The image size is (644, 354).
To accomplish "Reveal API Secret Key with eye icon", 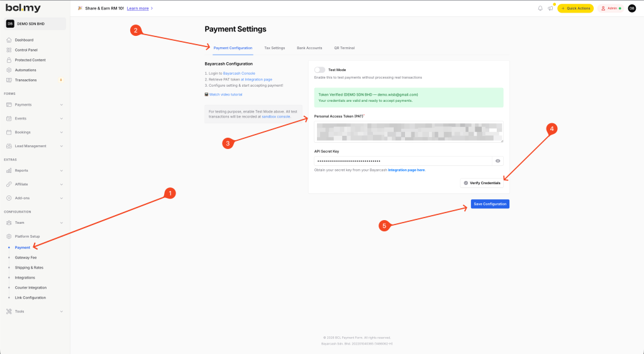I will [x=497, y=161].
